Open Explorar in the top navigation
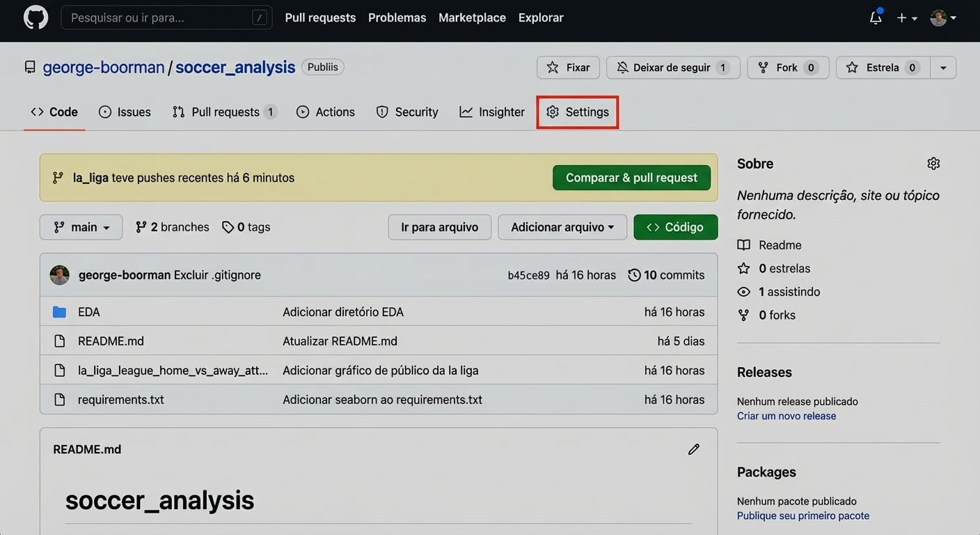The height and width of the screenshot is (535, 980). tap(541, 17)
